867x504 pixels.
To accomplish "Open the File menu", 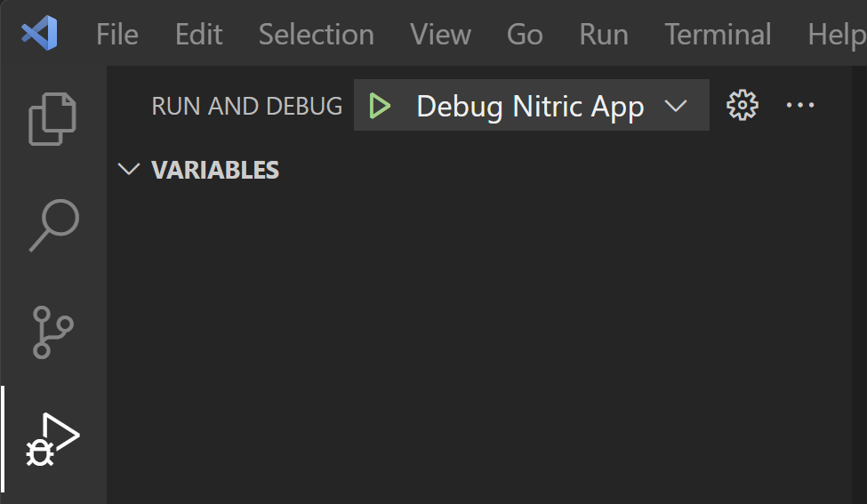I will pyautogui.click(x=116, y=35).
